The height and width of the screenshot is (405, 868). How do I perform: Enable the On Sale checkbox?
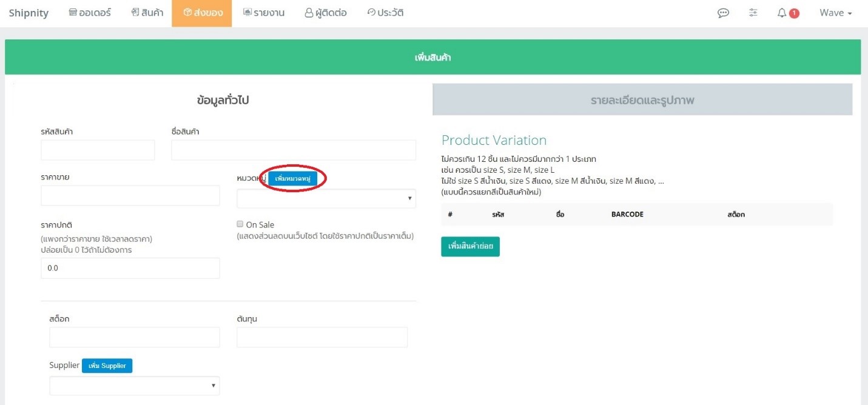[240, 224]
